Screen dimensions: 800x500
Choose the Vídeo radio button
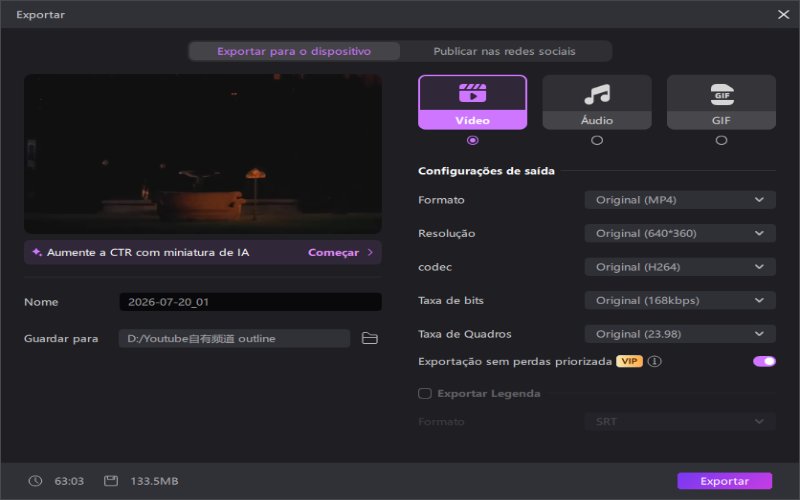[x=472, y=140]
